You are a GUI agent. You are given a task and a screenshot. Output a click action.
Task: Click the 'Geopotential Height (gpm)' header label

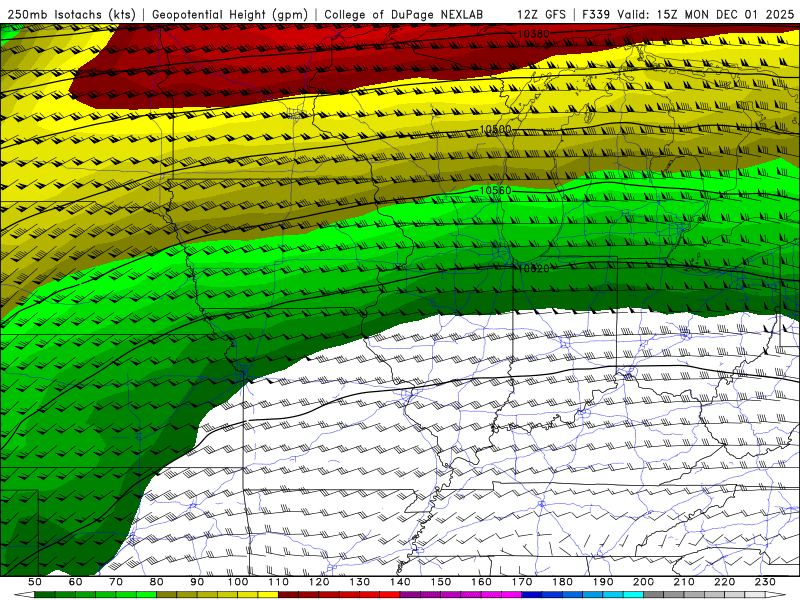click(x=230, y=14)
